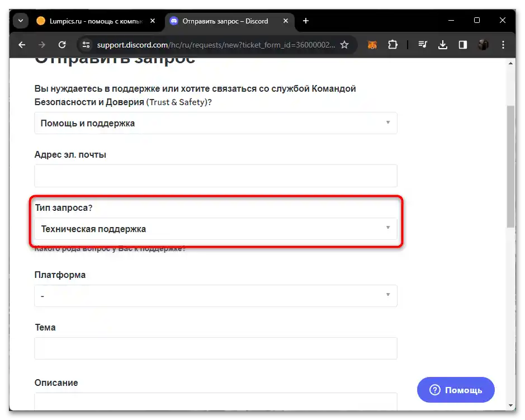
Task: Open the Chrome profile avatar
Action: click(x=483, y=44)
